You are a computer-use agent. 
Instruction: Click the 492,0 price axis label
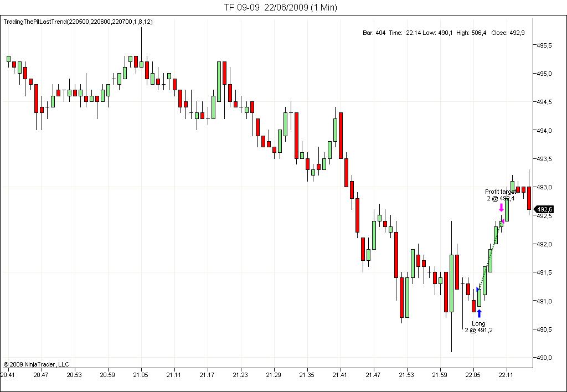[x=545, y=244]
